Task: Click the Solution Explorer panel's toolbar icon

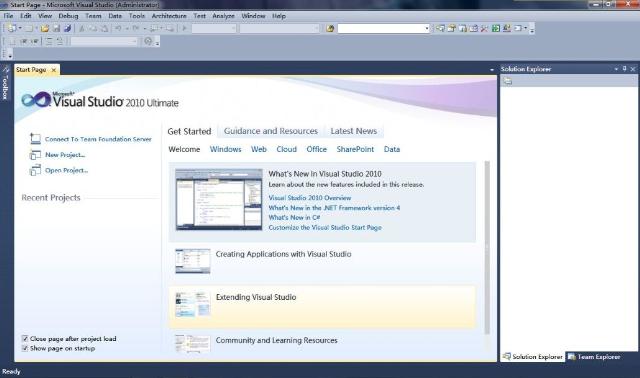Action: (x=507, y=81)
